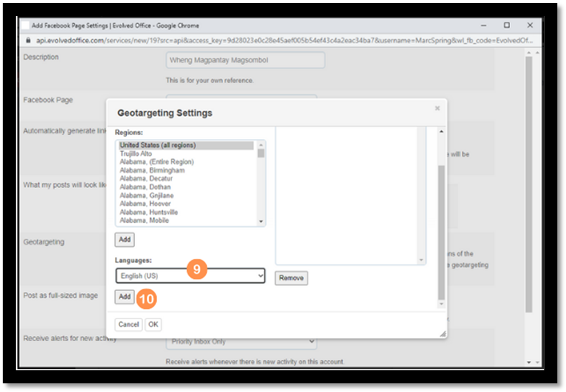Maximize the Chrome window
Screen dimensions: 566x392
tap(507, 25)
